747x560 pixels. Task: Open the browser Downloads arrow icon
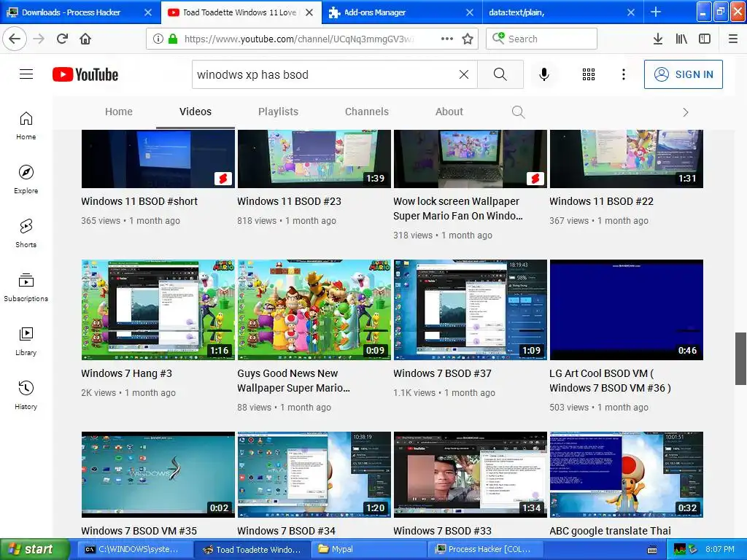coord(658,39)
